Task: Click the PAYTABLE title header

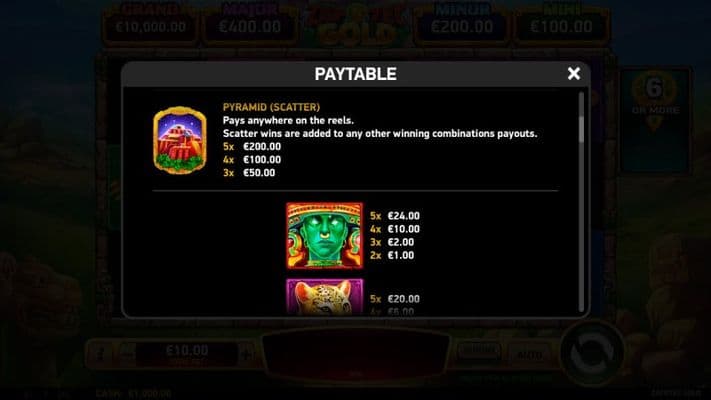Action: pyautogui.click(x=356, y=74)
